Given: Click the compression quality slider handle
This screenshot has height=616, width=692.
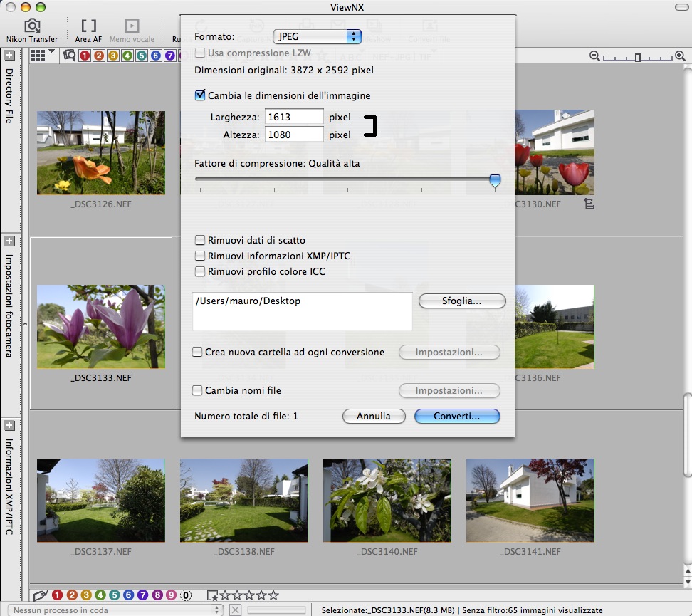Looking at the screenshot, I should point(495,182).
